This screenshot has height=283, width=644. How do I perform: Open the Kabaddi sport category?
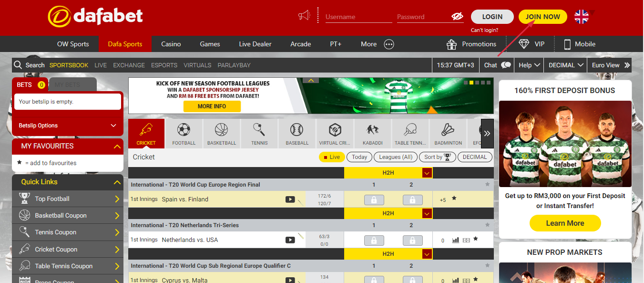[x=372, y=134]
